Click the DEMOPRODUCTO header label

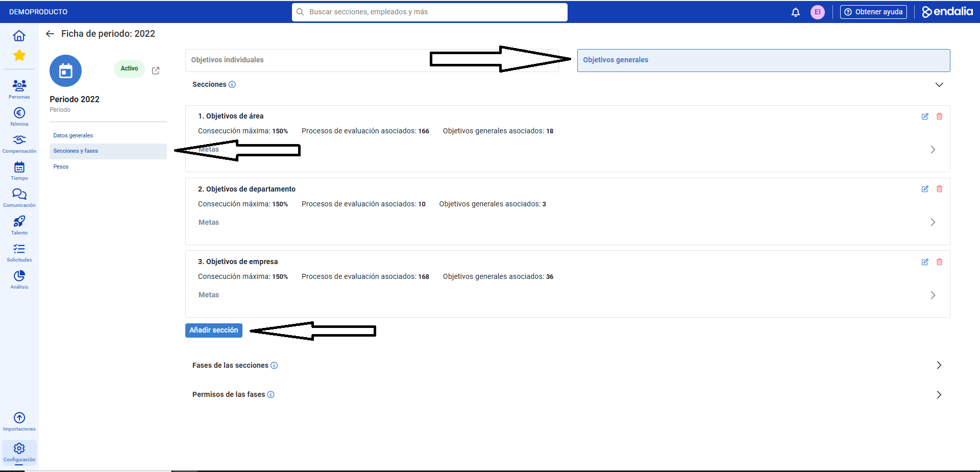coord(38,12)
